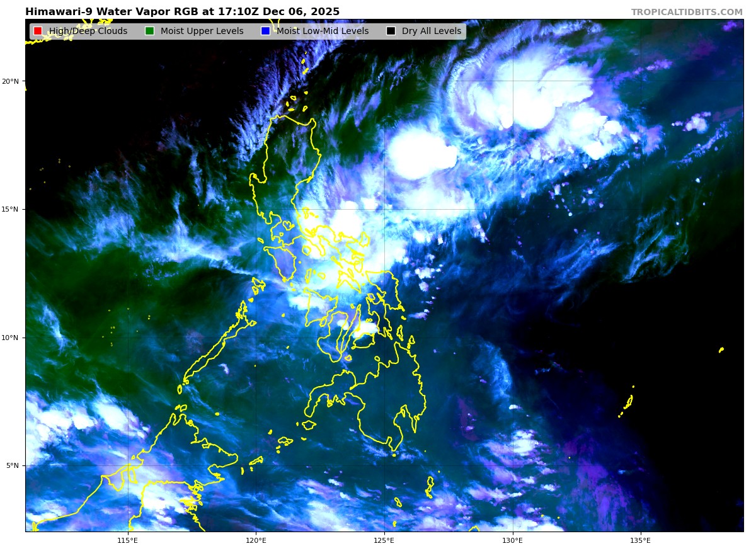Click the Himawari-9 Water Vapor RGB title
The image size is (756, 546).
click(x=182, y=12)
